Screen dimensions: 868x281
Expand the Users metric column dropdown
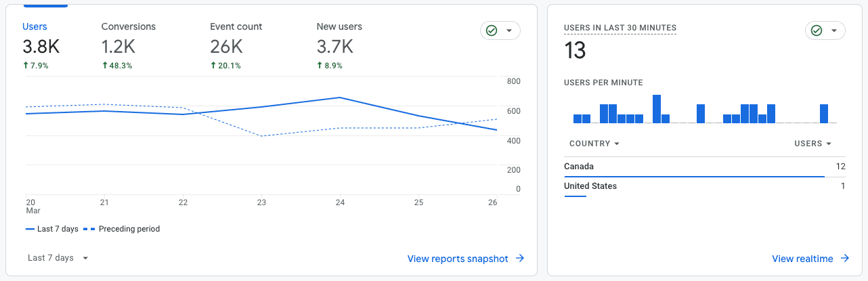point(812,144)
